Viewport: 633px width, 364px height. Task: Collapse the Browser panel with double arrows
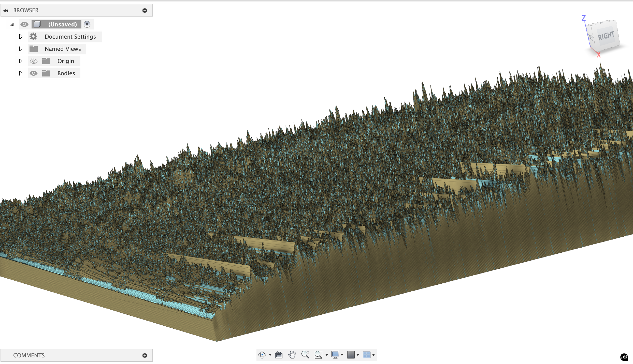point(6,10)
